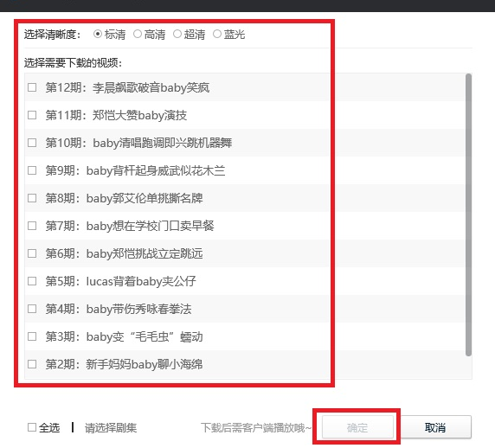Select checkbox for 第9期 episode

(32, 170)
